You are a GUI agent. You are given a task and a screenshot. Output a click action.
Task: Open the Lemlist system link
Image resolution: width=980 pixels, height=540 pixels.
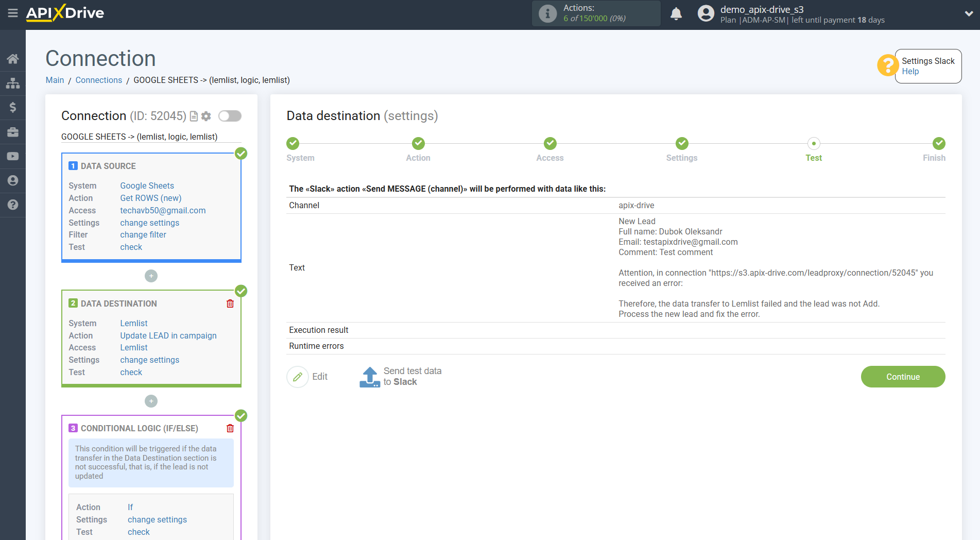click(134, 323)
